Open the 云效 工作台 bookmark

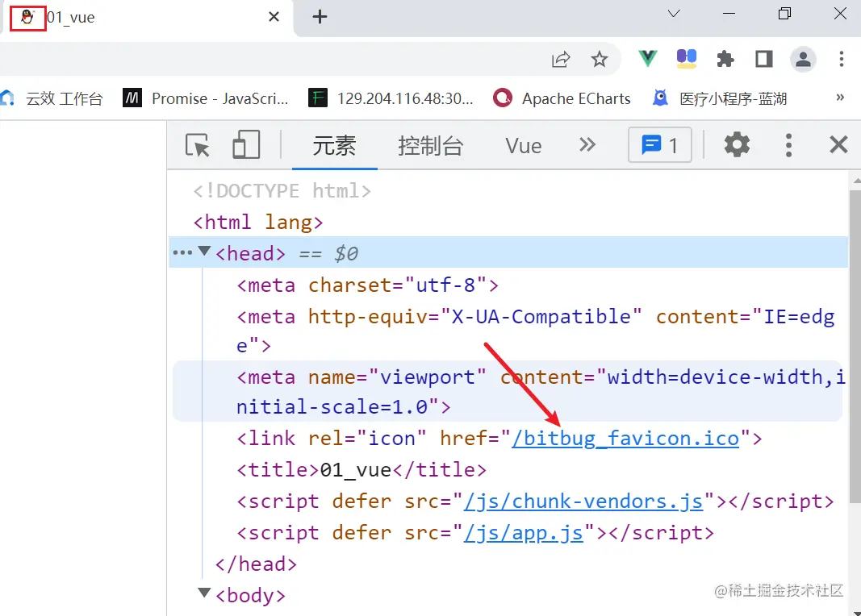[x=52, y=98]
